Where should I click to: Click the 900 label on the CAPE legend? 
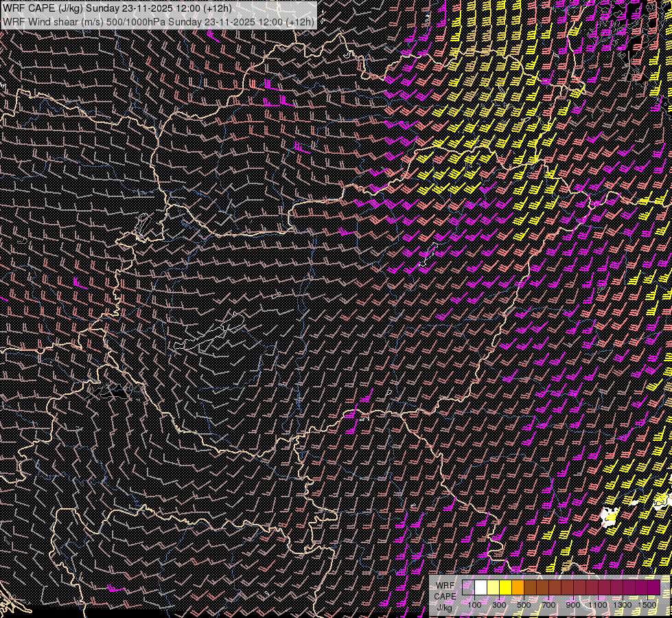click(573, 605)
